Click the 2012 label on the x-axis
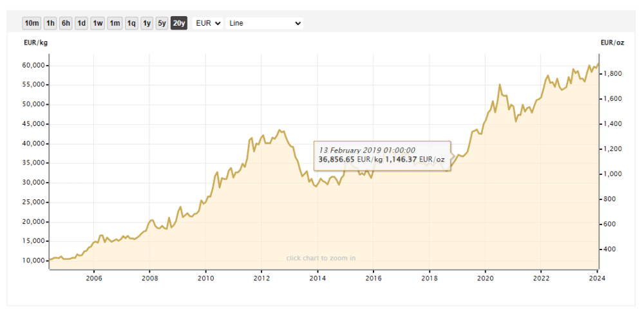Viewport: 644px width, 317px height. click(x=261, y=278)
